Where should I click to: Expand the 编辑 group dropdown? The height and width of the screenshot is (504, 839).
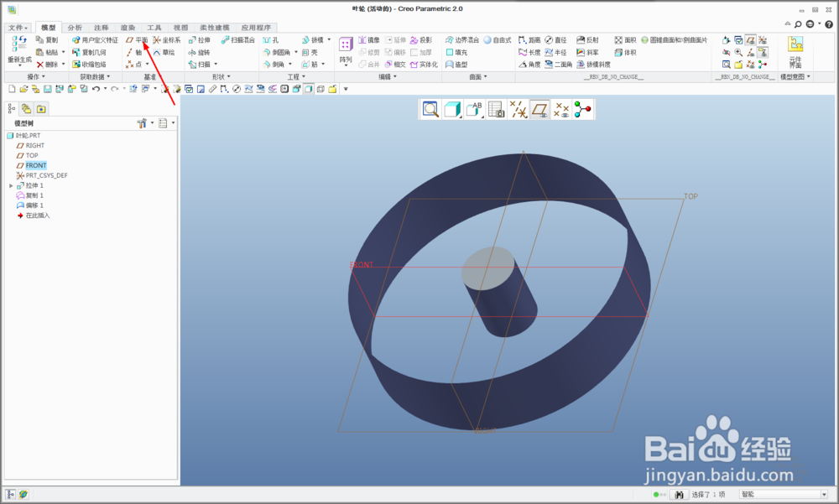tap(388, 77)
